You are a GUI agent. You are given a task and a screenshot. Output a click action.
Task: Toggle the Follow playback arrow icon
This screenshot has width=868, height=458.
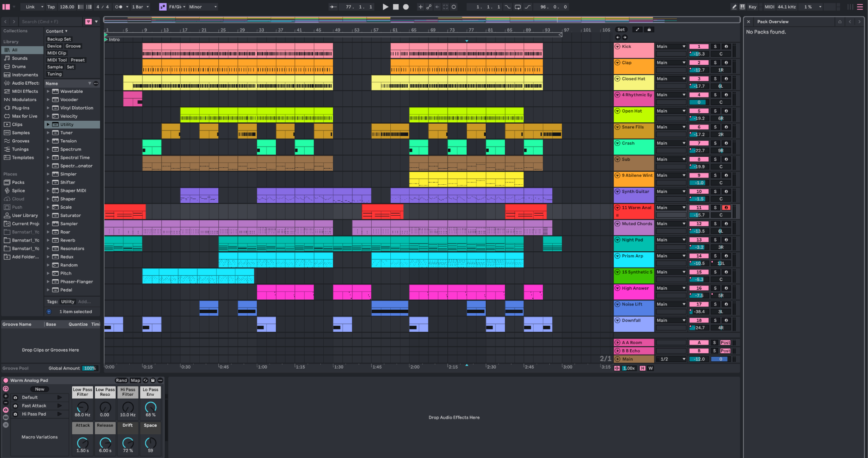click(333, 7)
